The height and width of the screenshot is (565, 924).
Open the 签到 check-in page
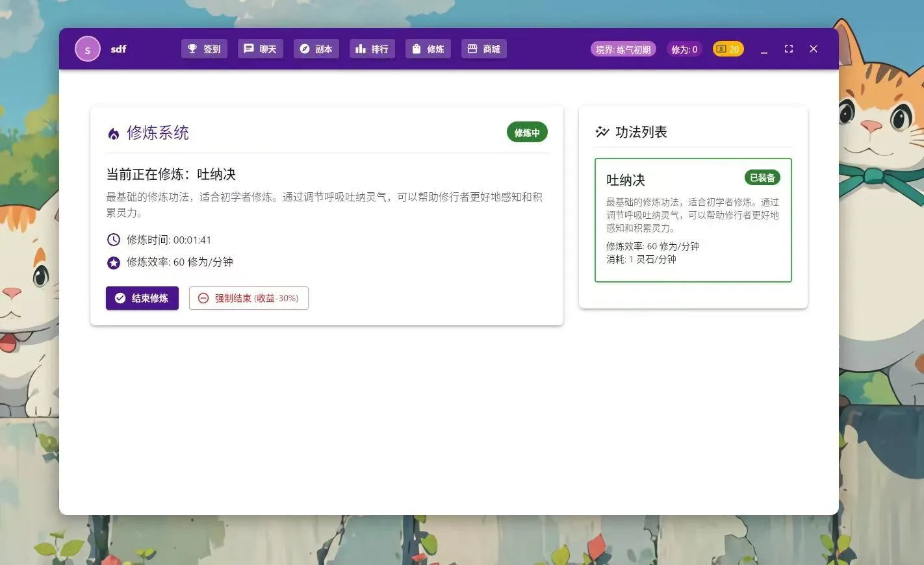point(204,49)
